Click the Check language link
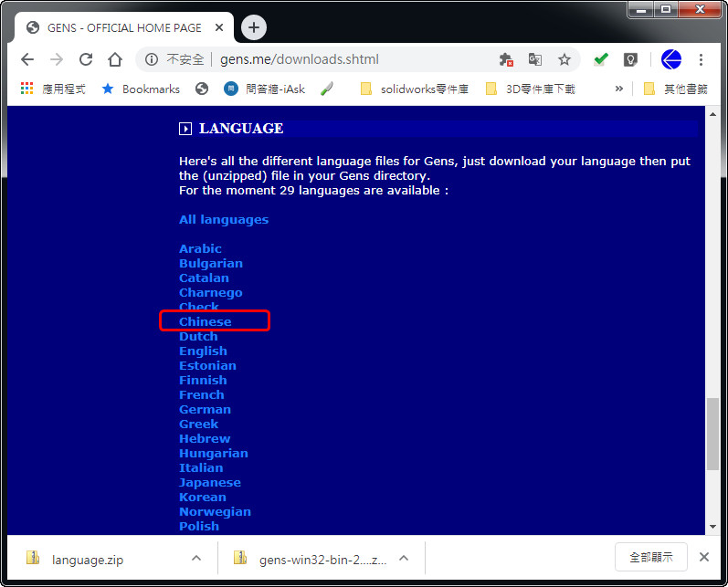The width and height of the screenshot is (728, 587). 199,306
